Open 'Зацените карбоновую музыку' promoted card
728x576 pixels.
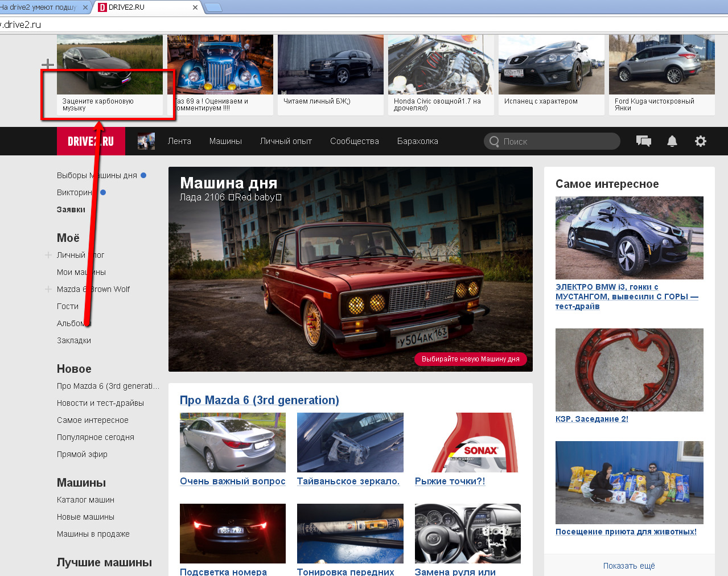(110, 75)
